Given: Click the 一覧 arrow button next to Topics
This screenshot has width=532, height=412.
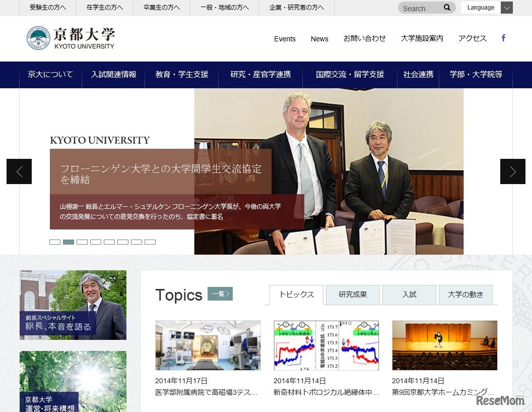Looking at the screenshot, I should tap(221, 293).
